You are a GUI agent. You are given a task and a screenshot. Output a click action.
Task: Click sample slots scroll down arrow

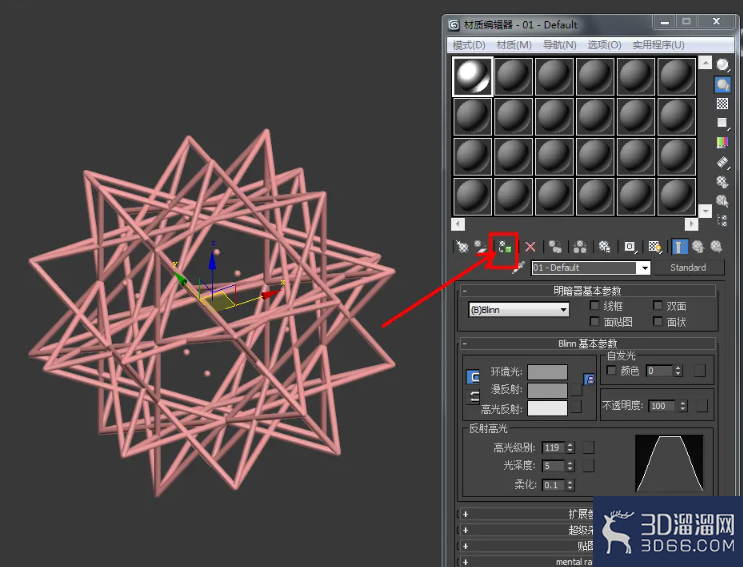click(706, 211)
